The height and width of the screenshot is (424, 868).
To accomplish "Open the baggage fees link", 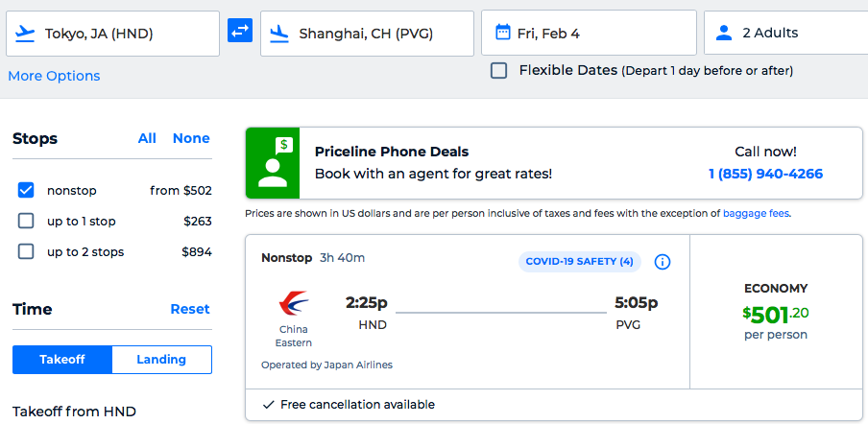I will [x=755, y=213].
